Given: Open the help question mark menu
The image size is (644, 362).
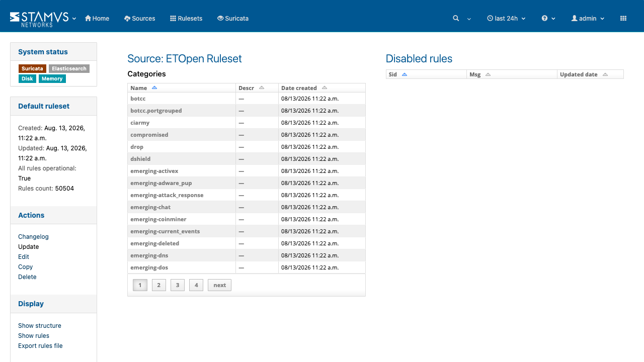Looking at the screenshot, I should [544, 18].
